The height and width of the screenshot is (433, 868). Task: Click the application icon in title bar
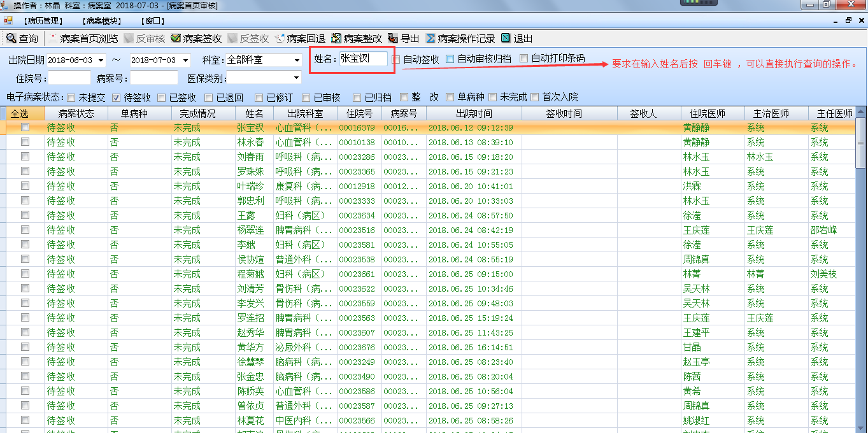point(6,5)
